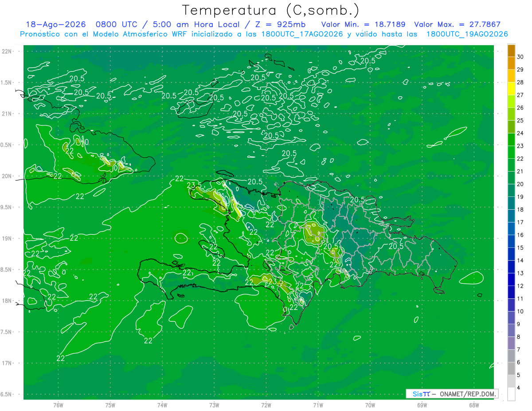Click the colorbar label '27'
532x411 pixels.
pos(520,95)
